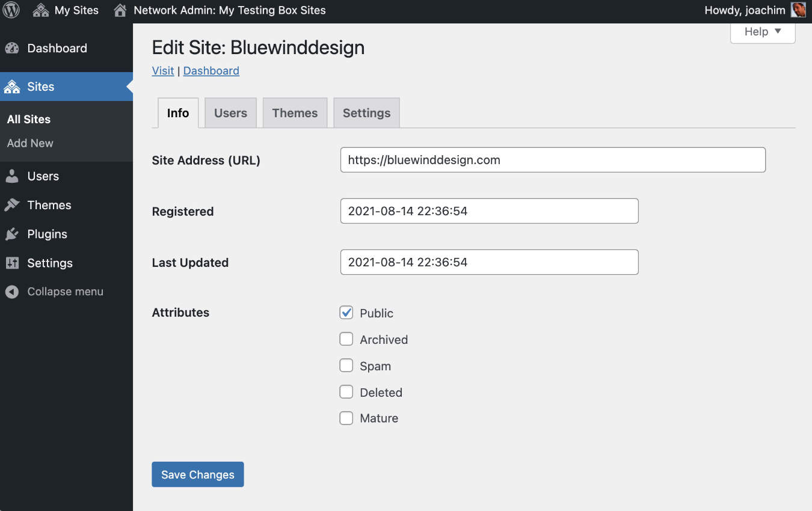Click the Settings sliders icon in sidebar
This screenshot has height=511, width=812.
12,263
